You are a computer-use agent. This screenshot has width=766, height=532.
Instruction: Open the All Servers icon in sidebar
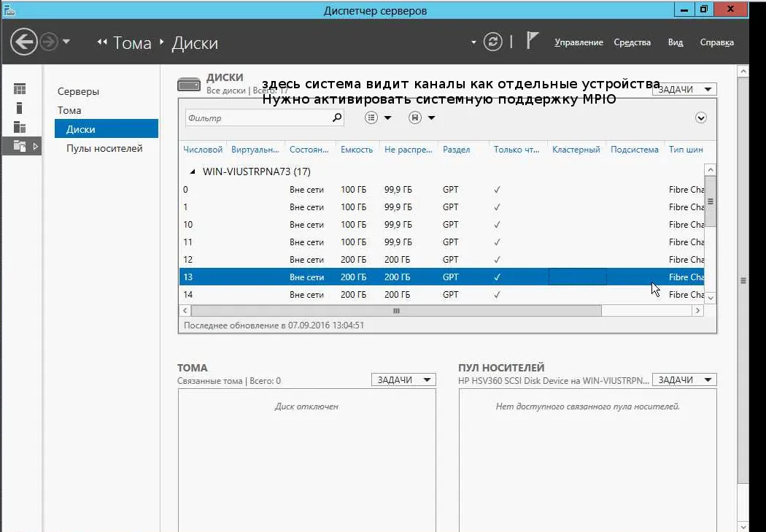point(20,127)
